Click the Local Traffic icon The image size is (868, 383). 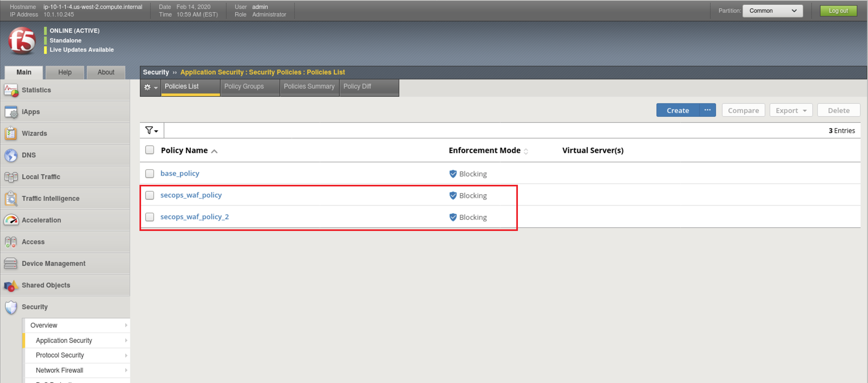pos(11,177)
